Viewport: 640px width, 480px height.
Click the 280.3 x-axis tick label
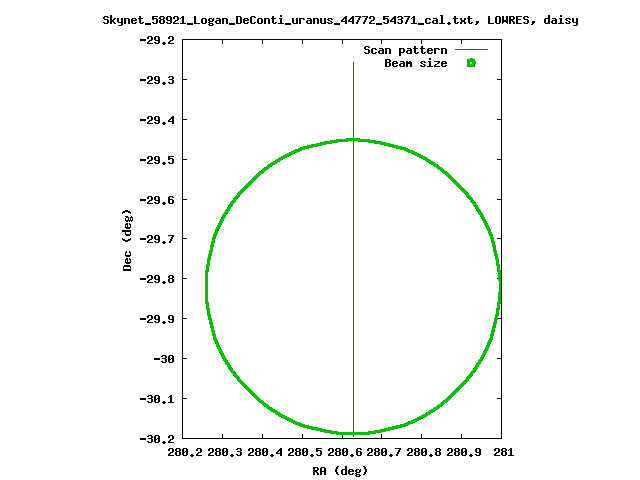225,452
